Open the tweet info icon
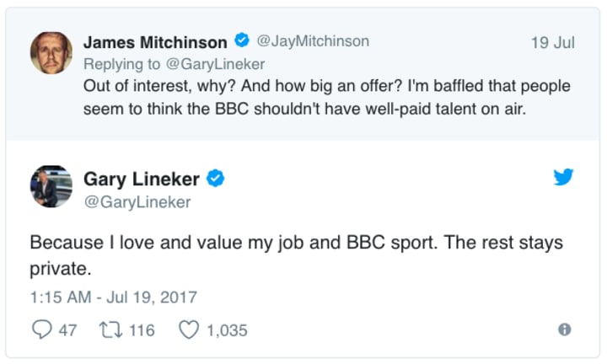This screenshot has height=364, width=607. (x=565, y=330)
